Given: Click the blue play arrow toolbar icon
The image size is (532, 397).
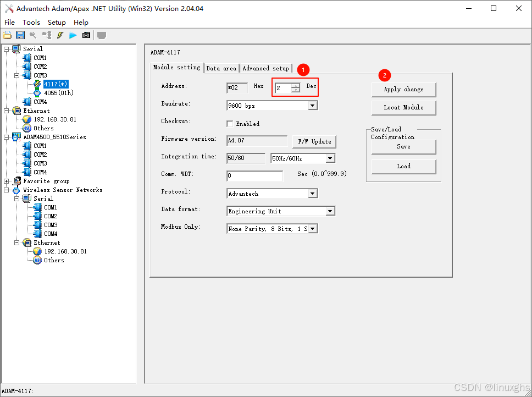Looking at the screenshot, I should point(73,35).
